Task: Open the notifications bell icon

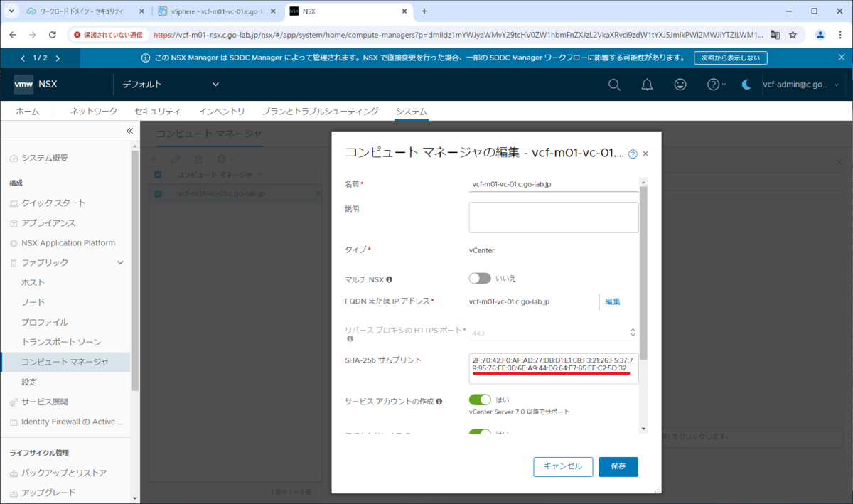Action: (x=647, y=85)
